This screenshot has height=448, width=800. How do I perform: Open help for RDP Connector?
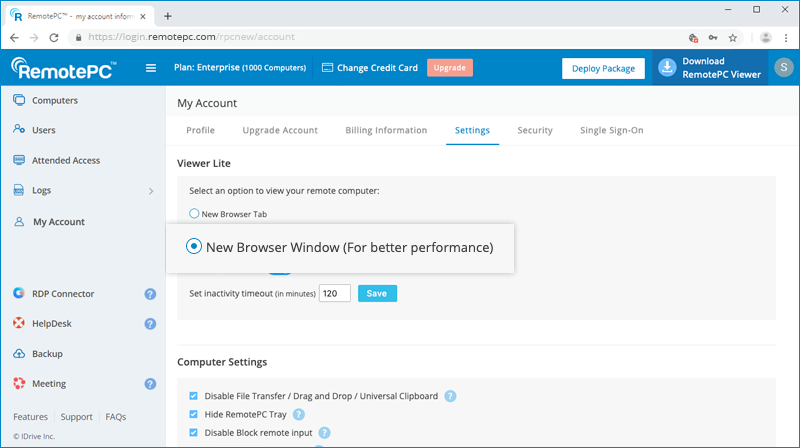click(x=150, y=294)
